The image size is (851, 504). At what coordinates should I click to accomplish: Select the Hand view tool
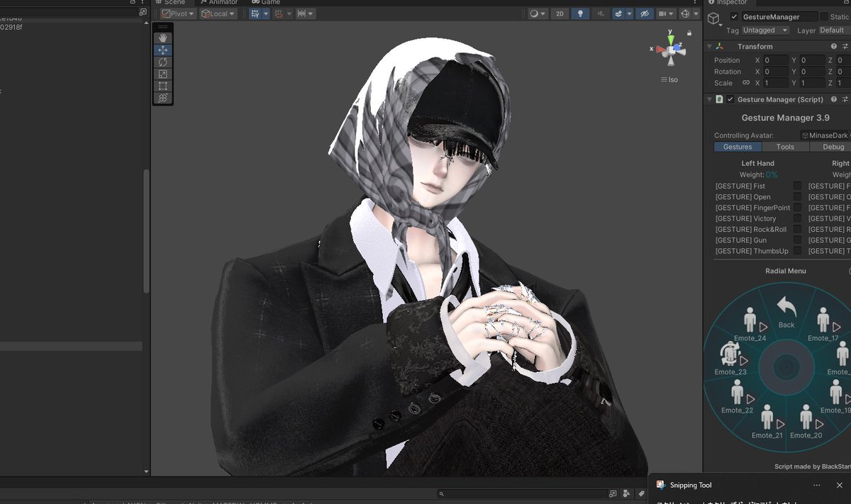pyautogui.click(x=163, y=38)
